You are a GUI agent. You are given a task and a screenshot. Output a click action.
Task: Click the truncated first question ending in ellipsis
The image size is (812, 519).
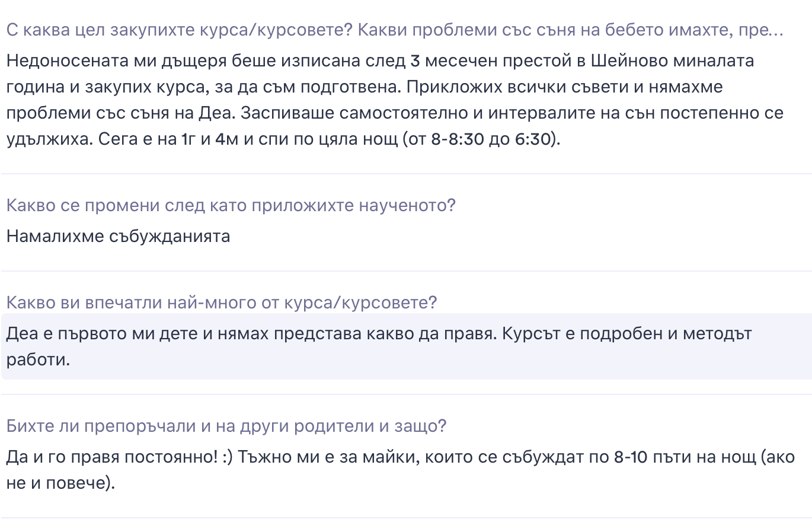coord(395,30)
